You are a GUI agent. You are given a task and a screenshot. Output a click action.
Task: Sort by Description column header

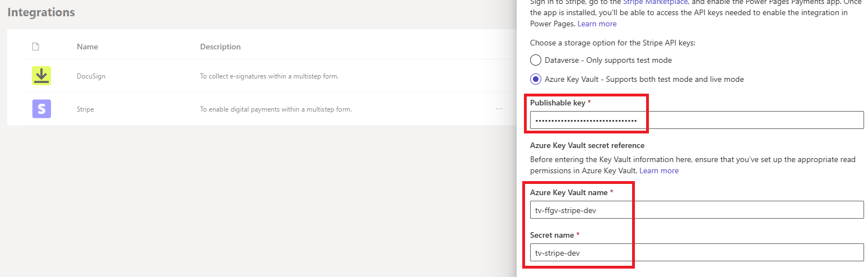(x=220, y=47)
